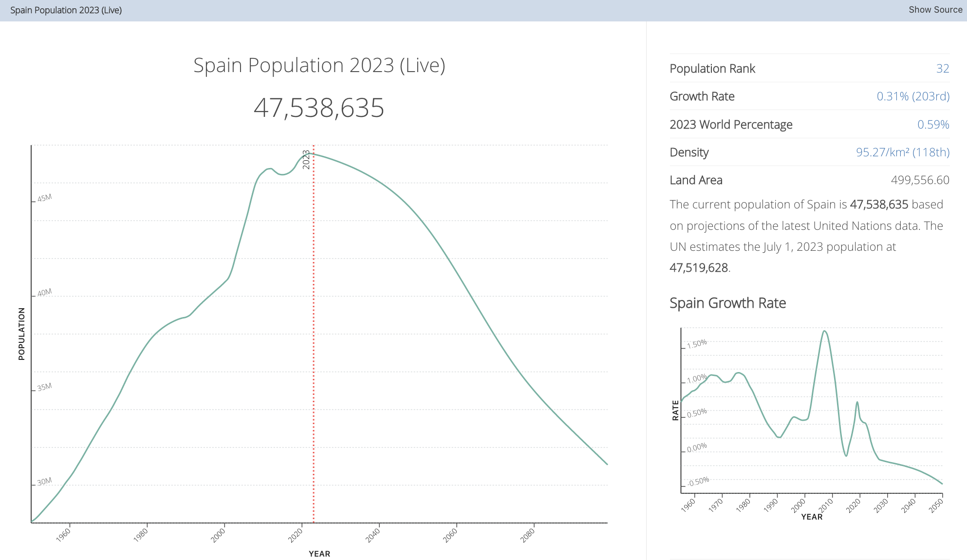Image resolution: width=967 pixels, height=560 pixels.
Task: Click the Density 95.27/km² (118th) link
Action: [902, 152]
